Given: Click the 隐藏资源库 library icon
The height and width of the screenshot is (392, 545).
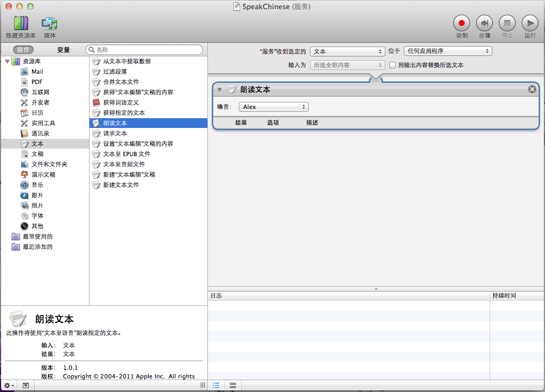Looking at the screenshot, I should (x=21, y=23).
